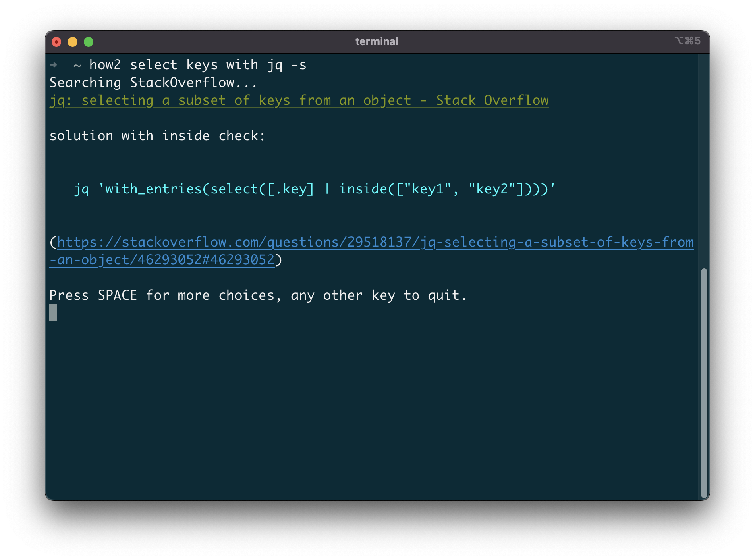Screen dimensions: 755x560
Task: Click the "how2" command word
Action: click(x=105, y=65)
